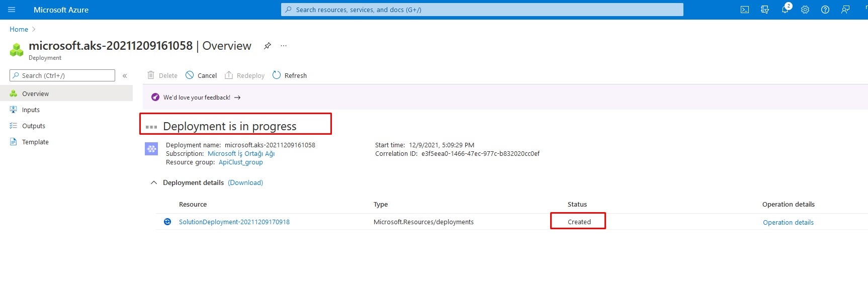Collapse the left sidebar menu

click(125, 75)
